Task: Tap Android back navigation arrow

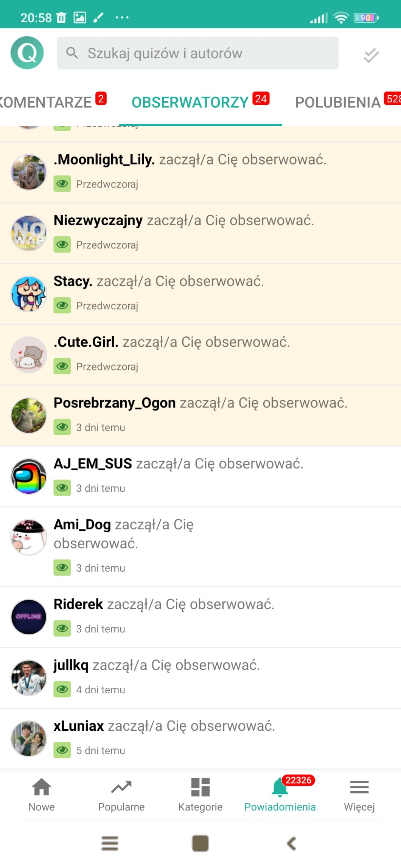Action: pyautogui.click(x=291, y=843)
